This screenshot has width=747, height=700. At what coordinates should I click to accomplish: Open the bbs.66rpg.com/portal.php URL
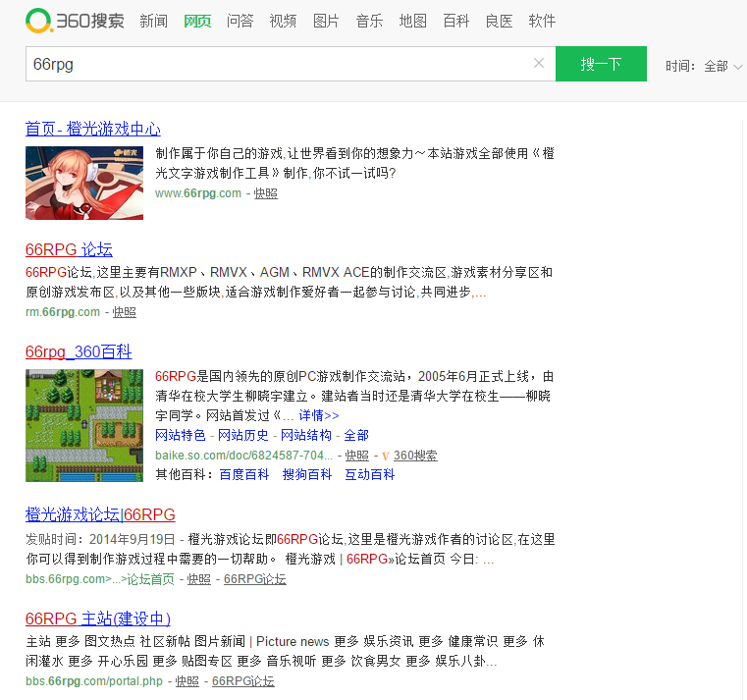click(94, 681)
